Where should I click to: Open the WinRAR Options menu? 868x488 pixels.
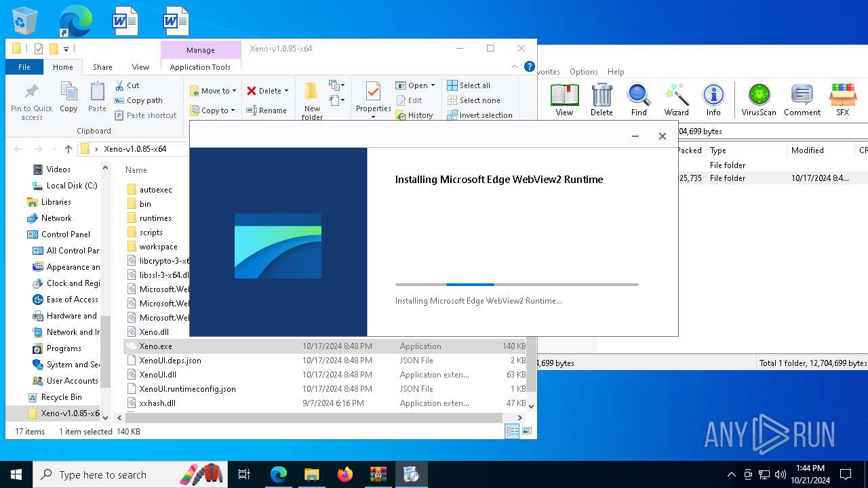point(583,72)
